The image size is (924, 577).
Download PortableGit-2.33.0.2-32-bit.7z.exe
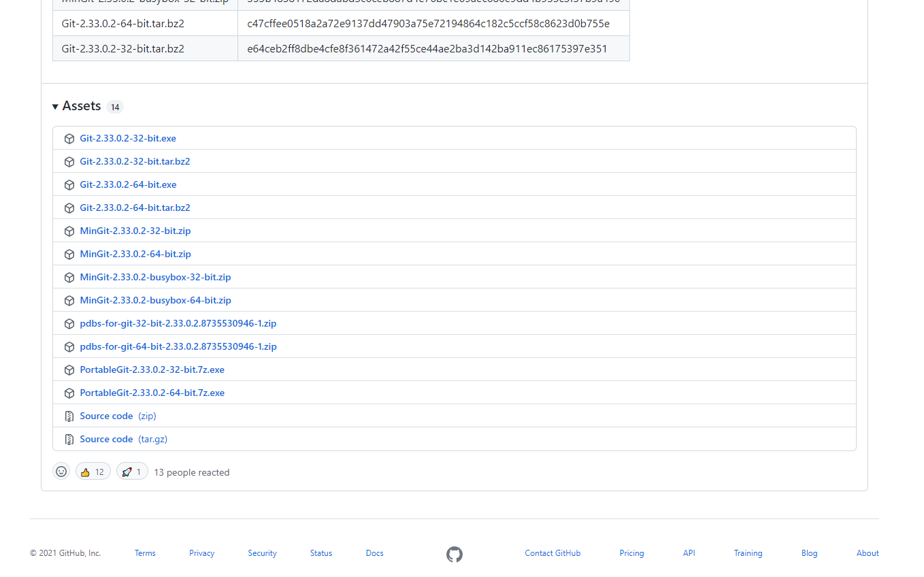(152, 369)
